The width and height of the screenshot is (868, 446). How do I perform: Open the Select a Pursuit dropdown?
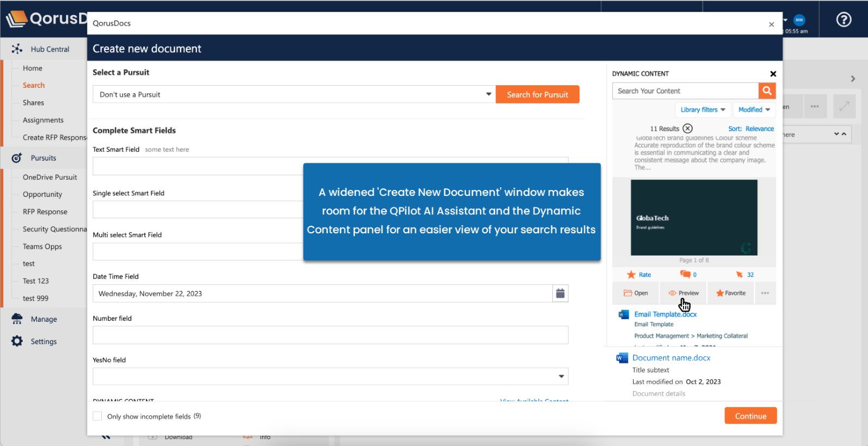[294, 94]
